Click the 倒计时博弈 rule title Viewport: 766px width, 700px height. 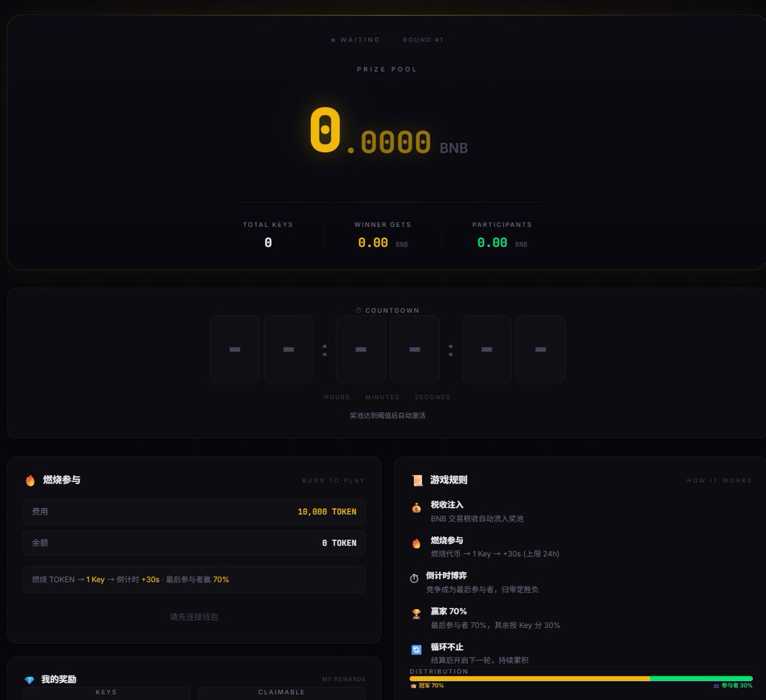tap(446, 575)
